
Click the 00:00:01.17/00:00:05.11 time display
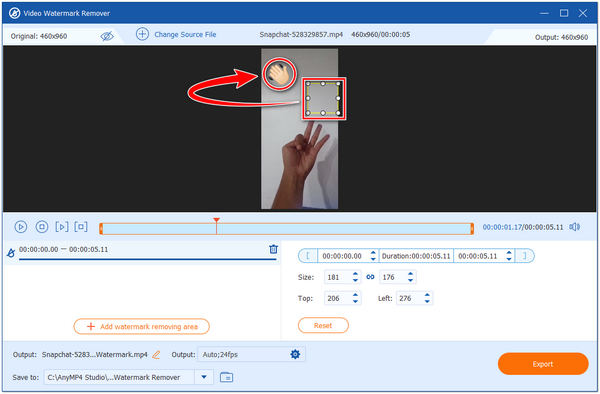[523, 227]
